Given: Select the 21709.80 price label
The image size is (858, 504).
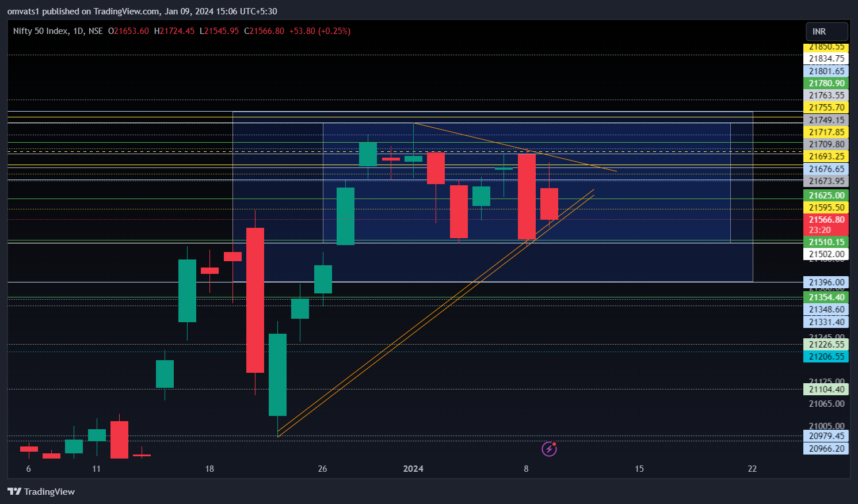Looking at the screenshot, I should 826,144.
